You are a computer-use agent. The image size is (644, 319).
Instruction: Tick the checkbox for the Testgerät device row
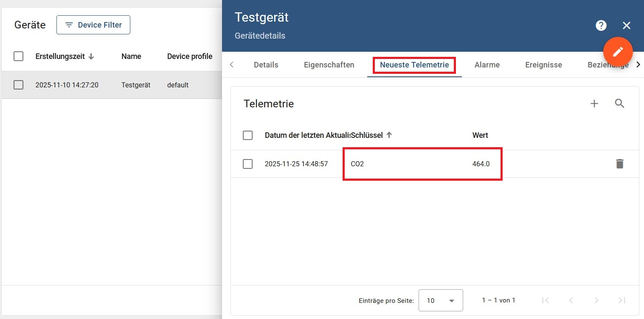(19, 85)
